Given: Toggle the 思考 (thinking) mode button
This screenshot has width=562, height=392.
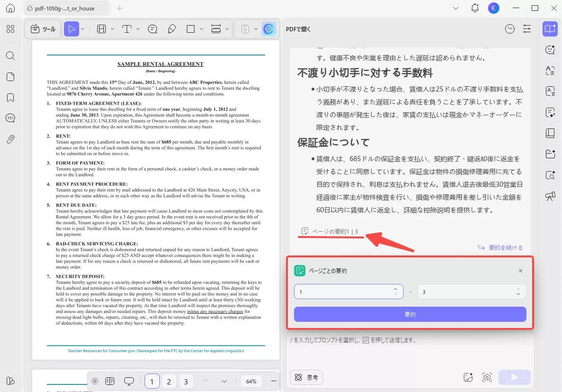Looking at the screenshot, I should [x=306, y=377].
